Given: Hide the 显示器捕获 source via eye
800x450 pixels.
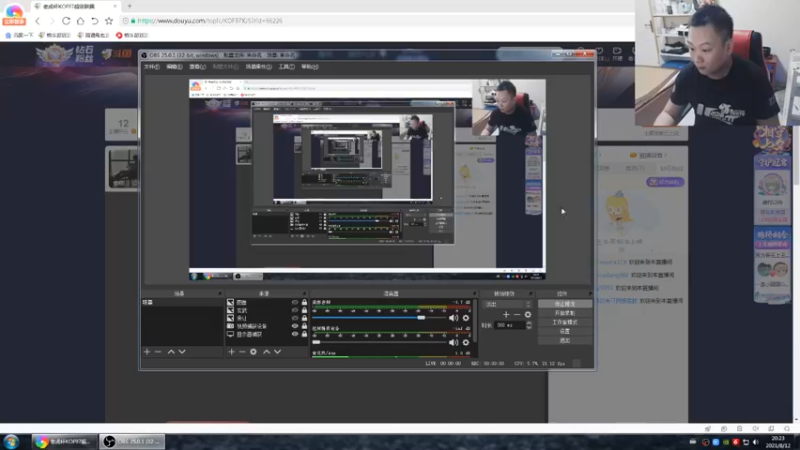Looking at the screenshot, I should (x=295, y=334).
